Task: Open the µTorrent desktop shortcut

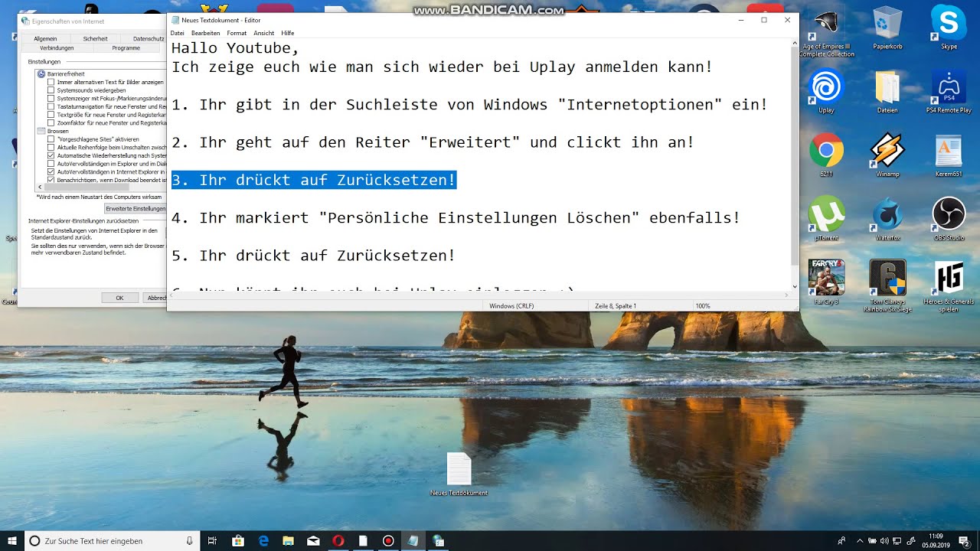Action: pos(826,218)
